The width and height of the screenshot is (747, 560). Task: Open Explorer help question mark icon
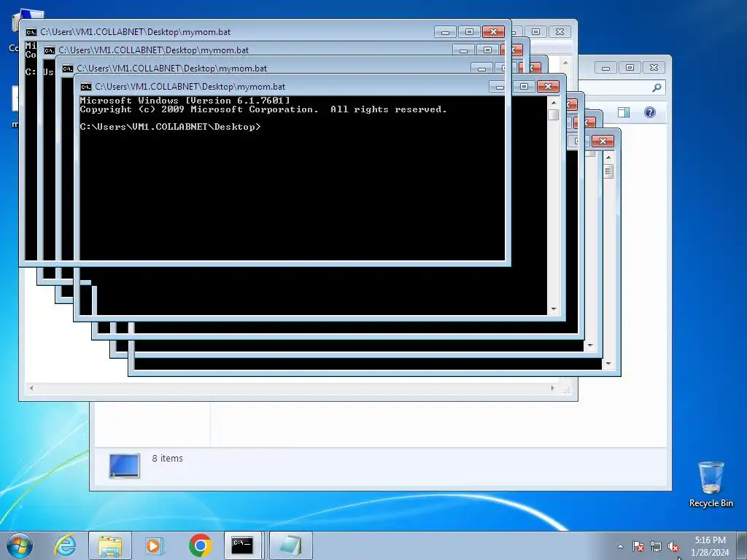tap(650, 112)
